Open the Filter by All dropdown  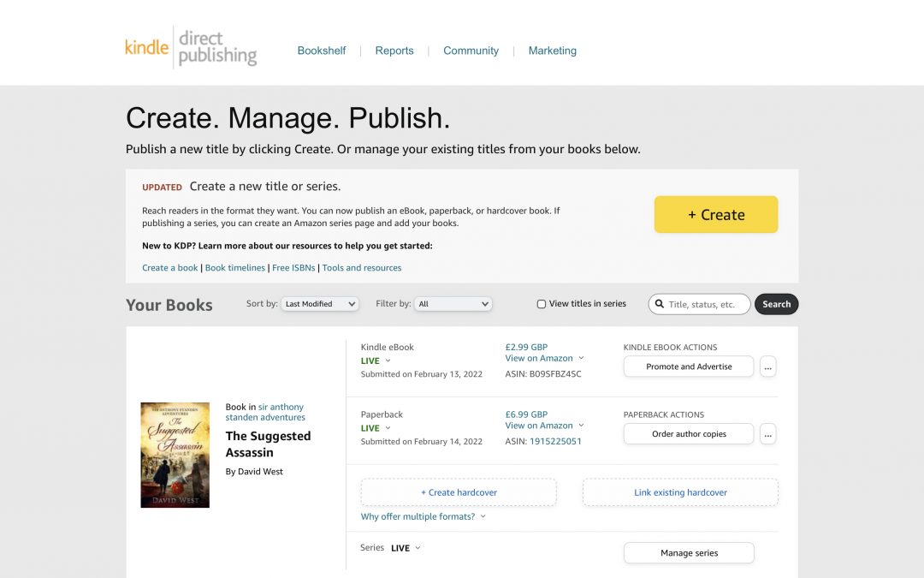tap(453, 304)
